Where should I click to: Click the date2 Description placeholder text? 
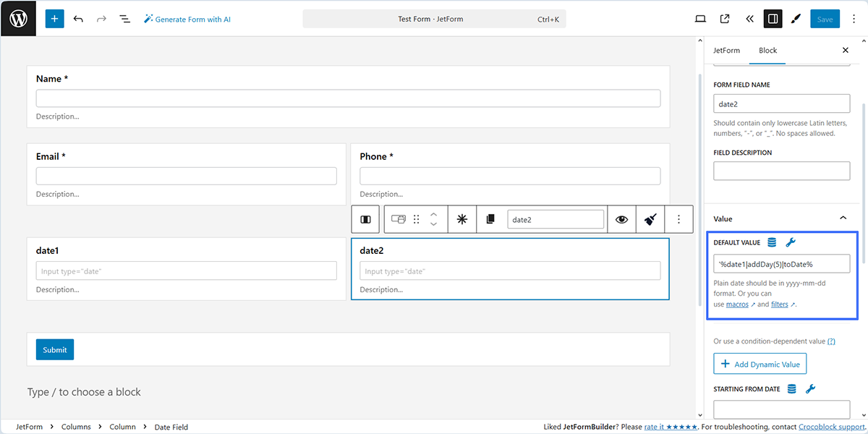[381, 289]
